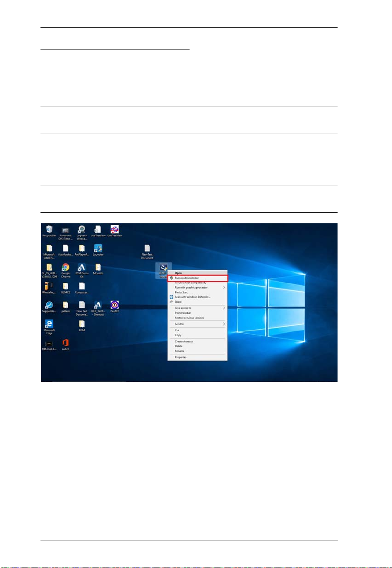Viewport: 392px width, 568px height.
Task: Click Create shortcut
Action: point(198,341)
